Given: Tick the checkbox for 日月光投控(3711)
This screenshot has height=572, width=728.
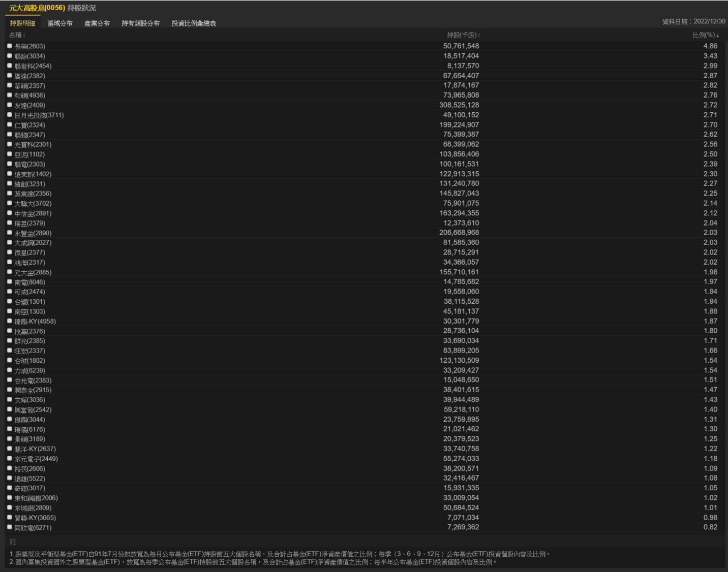Looking at the screenshot, I should [x=10, y=115].
